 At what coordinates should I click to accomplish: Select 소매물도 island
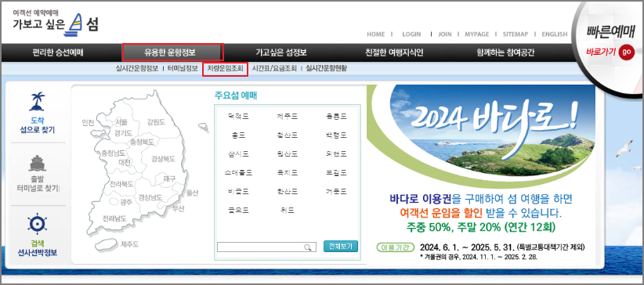pos(239,173)
